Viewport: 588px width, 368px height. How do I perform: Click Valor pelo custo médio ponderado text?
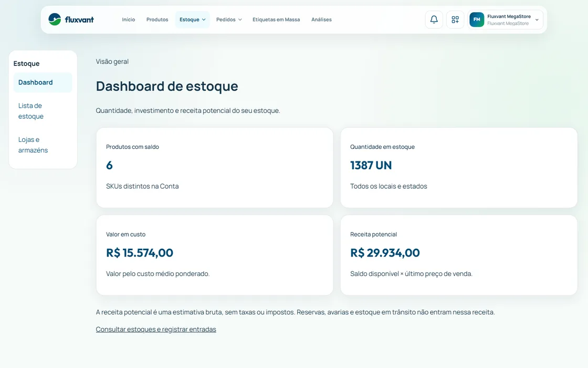click(157, 274)
